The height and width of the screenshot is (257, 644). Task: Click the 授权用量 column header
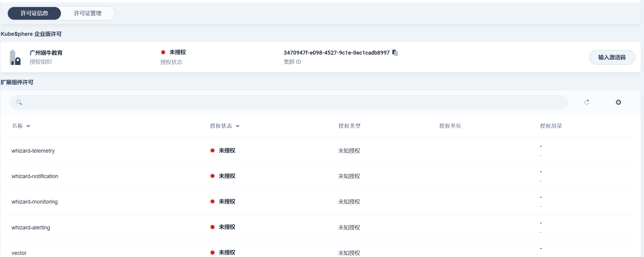(551, 126)
